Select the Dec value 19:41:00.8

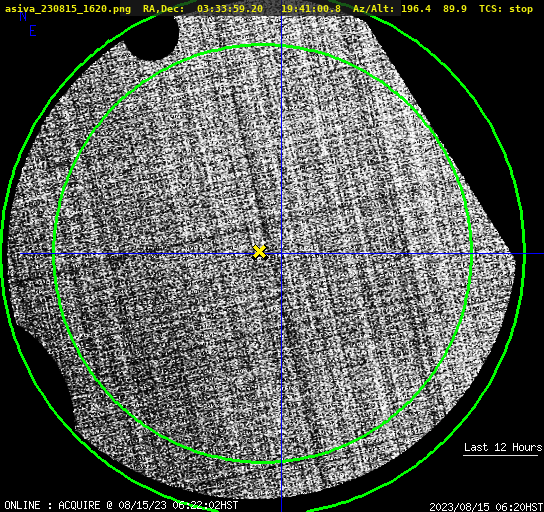[x=311, y=9]
